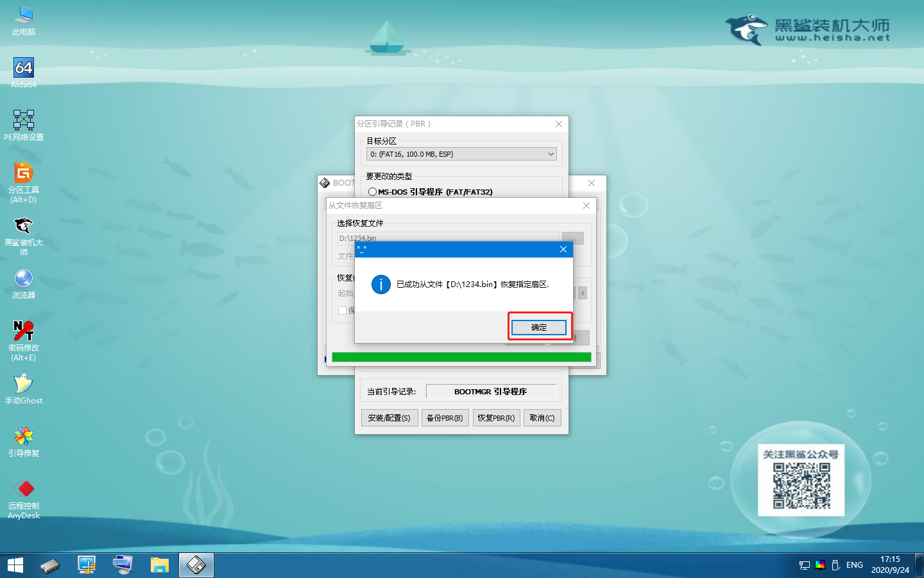Open File Explorer from the taskbar

[159, 565]
